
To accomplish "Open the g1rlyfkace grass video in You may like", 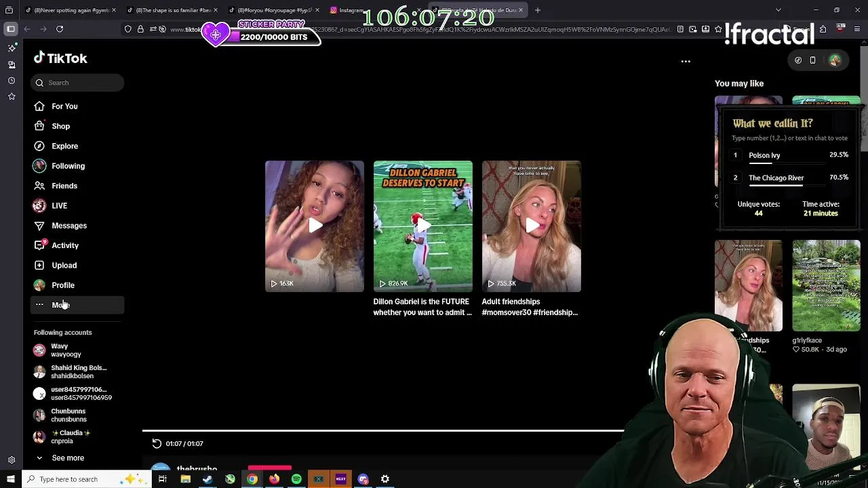I will pyautogui.click(x=826, y=285).
